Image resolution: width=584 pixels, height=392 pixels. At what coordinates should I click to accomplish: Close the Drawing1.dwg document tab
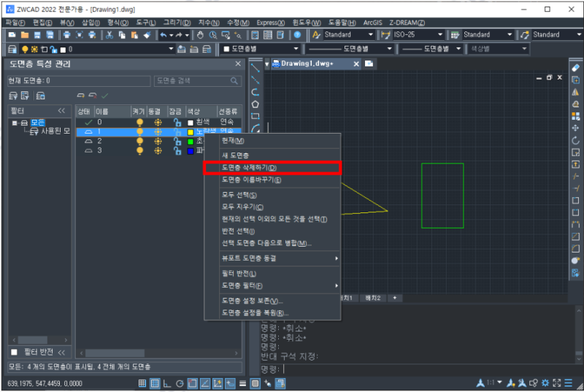[x=356, y=64]
